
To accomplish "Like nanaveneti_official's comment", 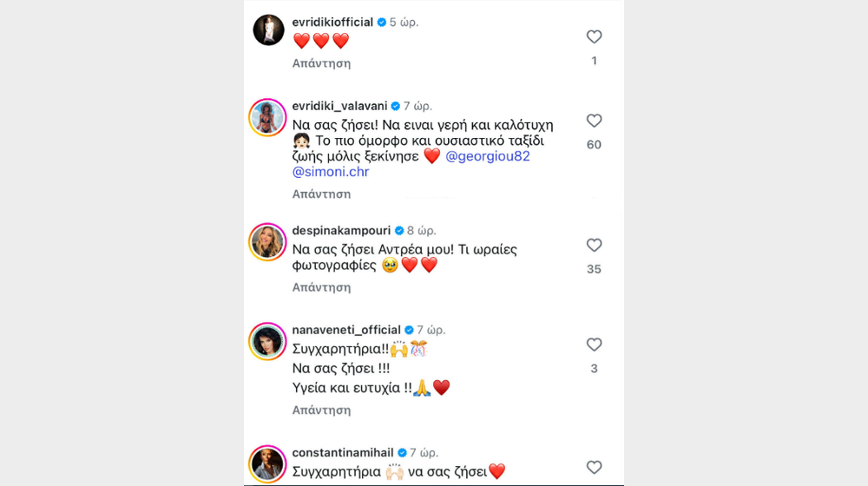I will point(594,345).
